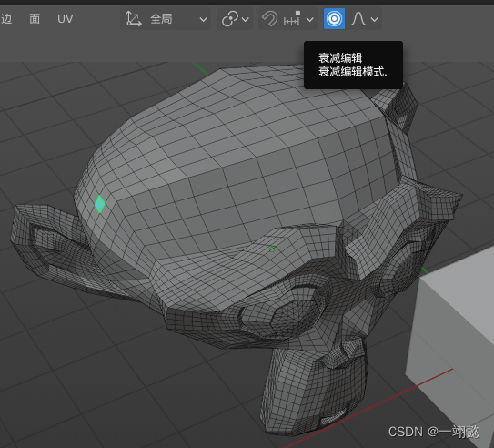Toggle proportional editing (衰减编辑) button

[x=334, y=19]
